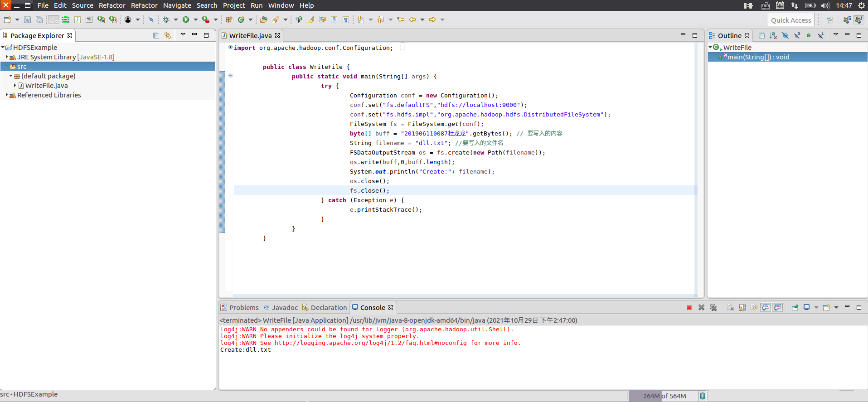Toggle Show Console on standard output change
The height and width of the screenshot is (402, 868).
766,308
